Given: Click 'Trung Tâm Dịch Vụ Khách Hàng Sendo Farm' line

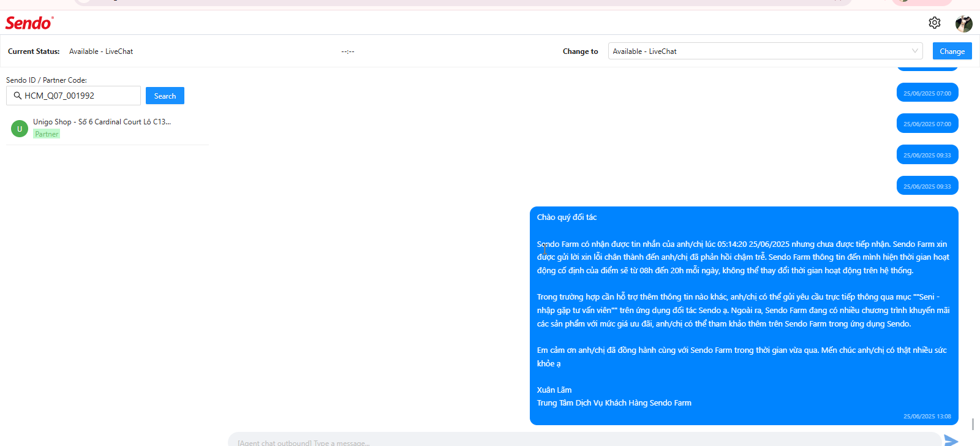Looking at the screenshot, I should coord(614,403).
